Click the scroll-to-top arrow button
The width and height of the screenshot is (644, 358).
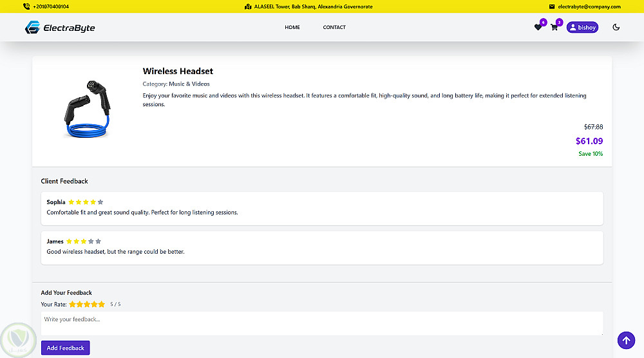pos(626,340)
